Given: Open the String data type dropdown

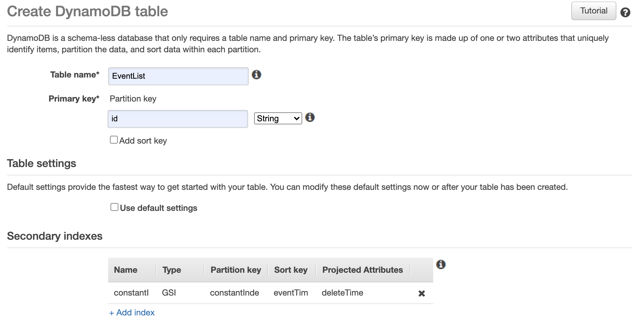Looking at the screenshot, I should pos(278,118).
